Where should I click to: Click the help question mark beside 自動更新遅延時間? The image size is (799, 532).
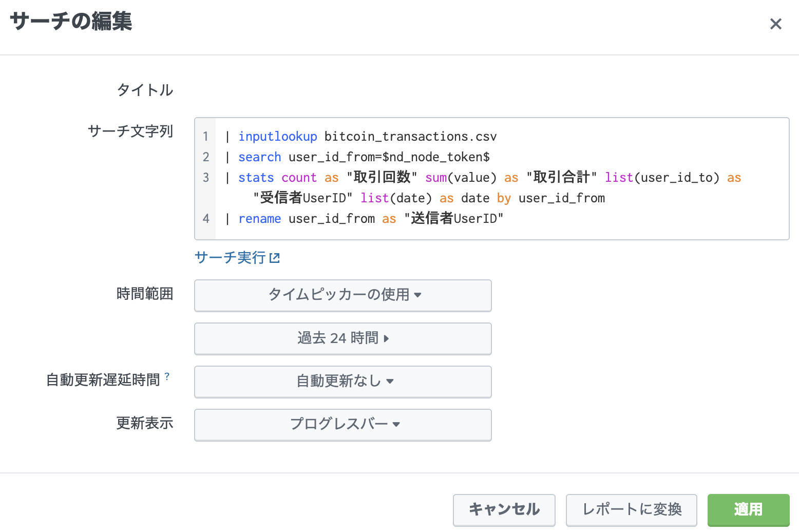tap(167, 377)
